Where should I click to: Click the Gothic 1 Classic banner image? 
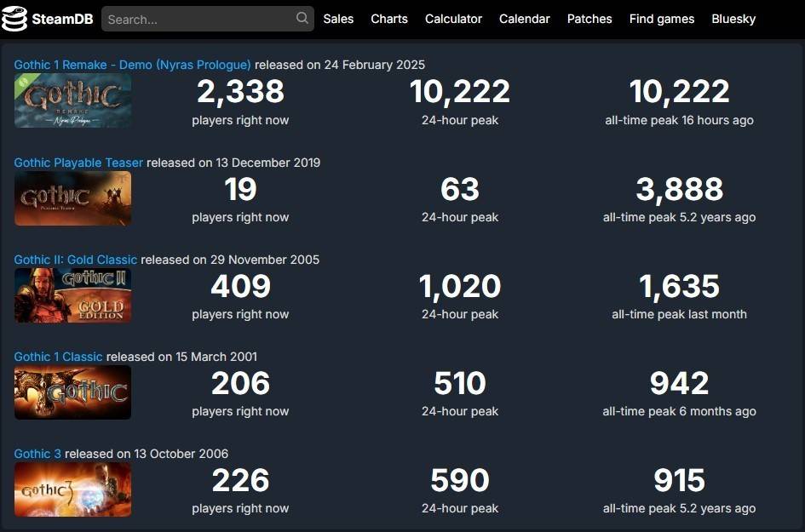pyautogui.click(x=72, y=392)
